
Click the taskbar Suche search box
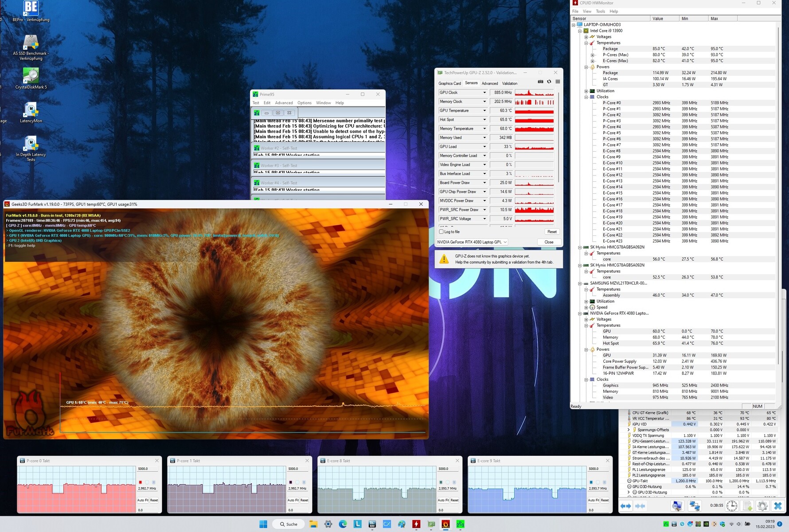[288, 524]
